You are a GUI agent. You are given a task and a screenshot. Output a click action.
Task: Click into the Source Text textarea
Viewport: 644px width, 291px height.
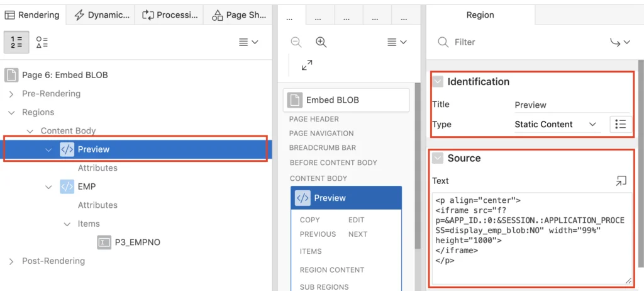[532, 239]
